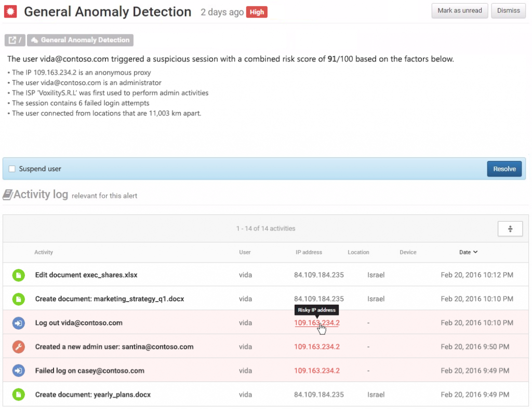The image size is (532, 409).
Task: Click the Activity log book icon
Action: (x=8, y=195)
